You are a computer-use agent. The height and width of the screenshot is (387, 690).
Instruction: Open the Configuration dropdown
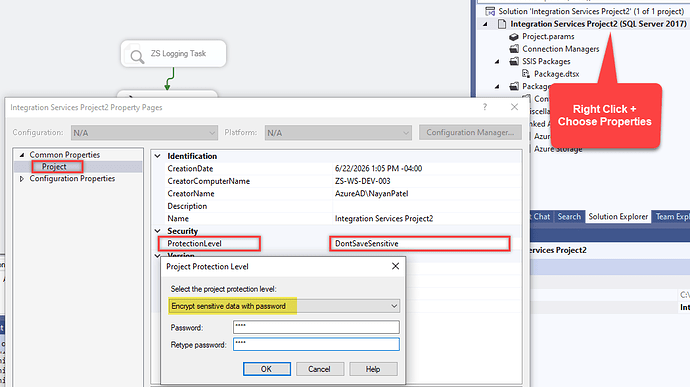click(x=212, y=133)
